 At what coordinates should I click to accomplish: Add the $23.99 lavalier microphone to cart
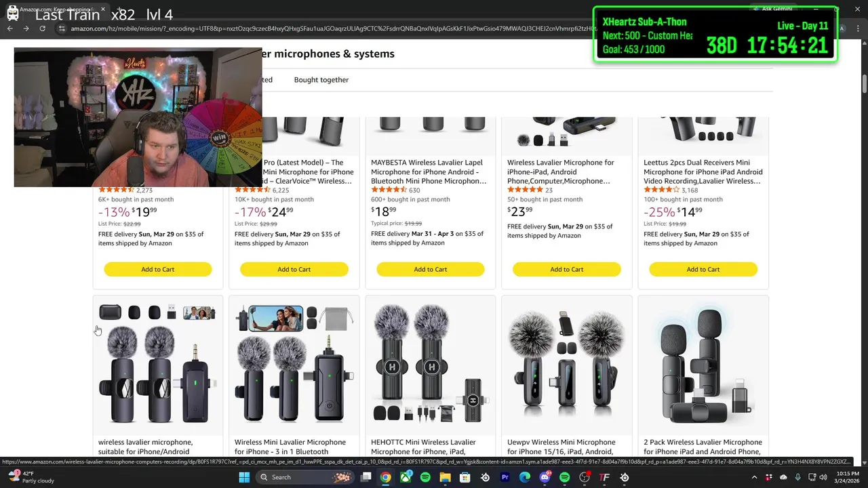pyautogui.click(x=566, y=269)
